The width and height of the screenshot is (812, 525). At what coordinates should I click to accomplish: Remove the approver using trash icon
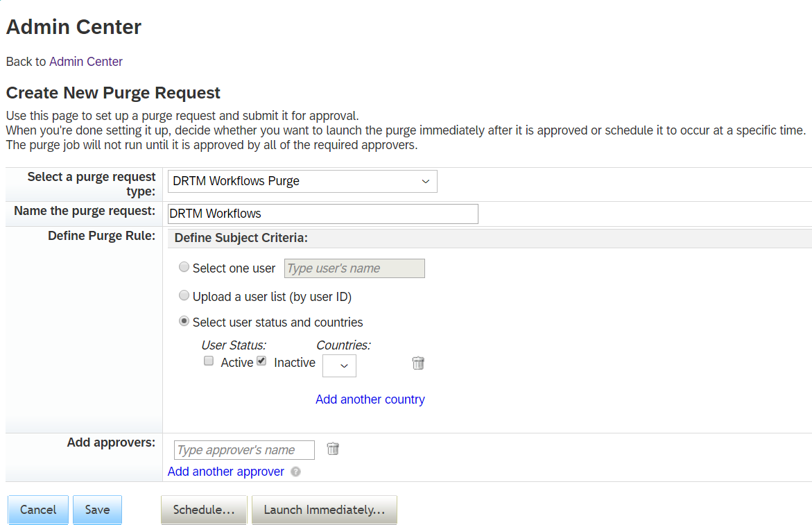click(x=333, y=449)
